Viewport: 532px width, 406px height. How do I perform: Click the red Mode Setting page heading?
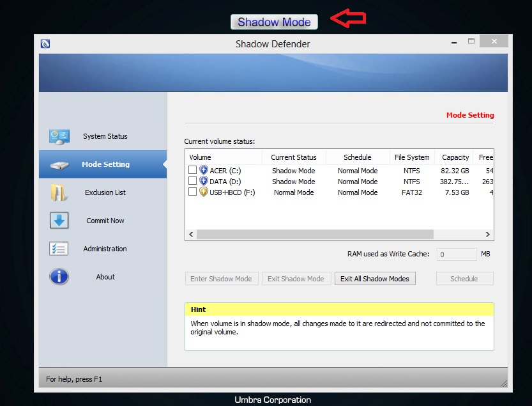[470, 115]
